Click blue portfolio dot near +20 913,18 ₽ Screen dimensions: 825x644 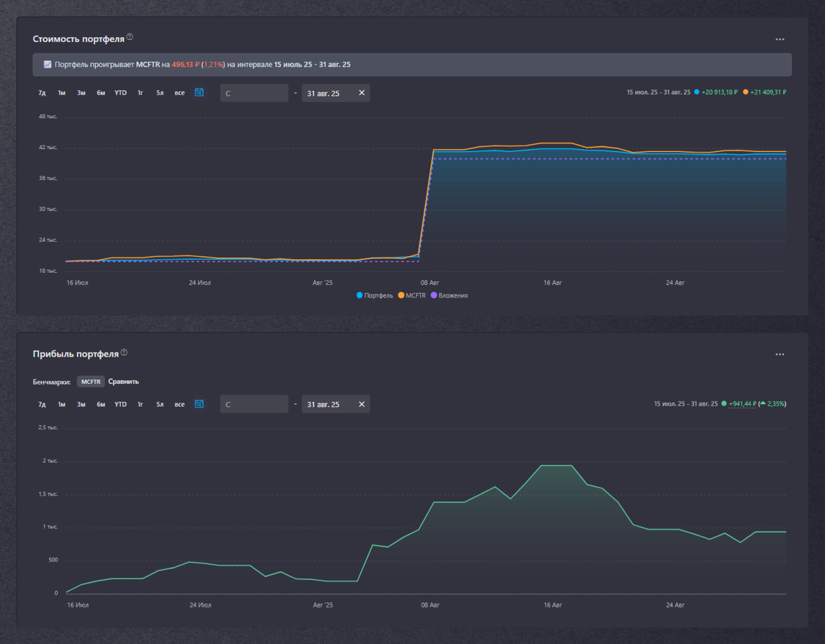pyautogui.click(x=696, y=92)
